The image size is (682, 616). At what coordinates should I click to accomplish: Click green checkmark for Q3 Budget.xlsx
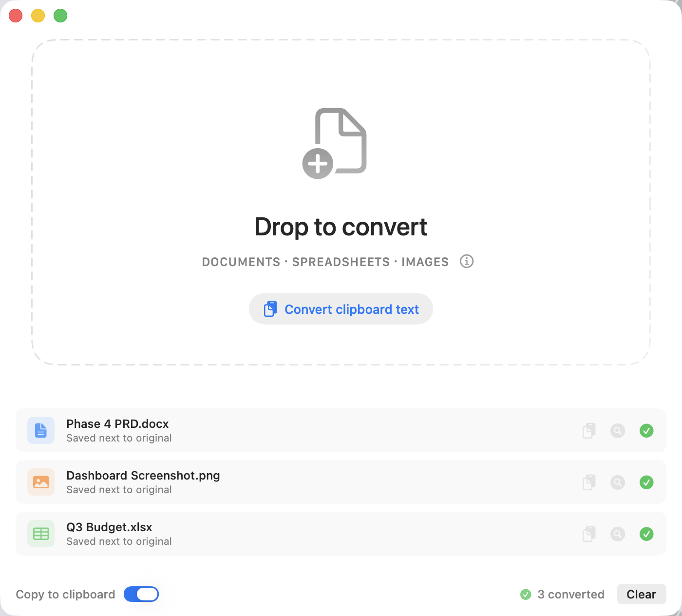click(x=646, y=534)
